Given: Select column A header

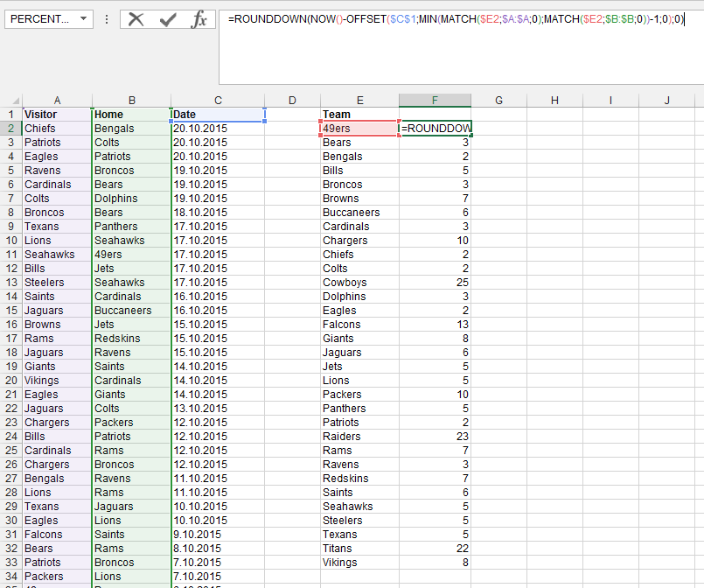Looking at the screenshot, I should (x=57, y=101).
